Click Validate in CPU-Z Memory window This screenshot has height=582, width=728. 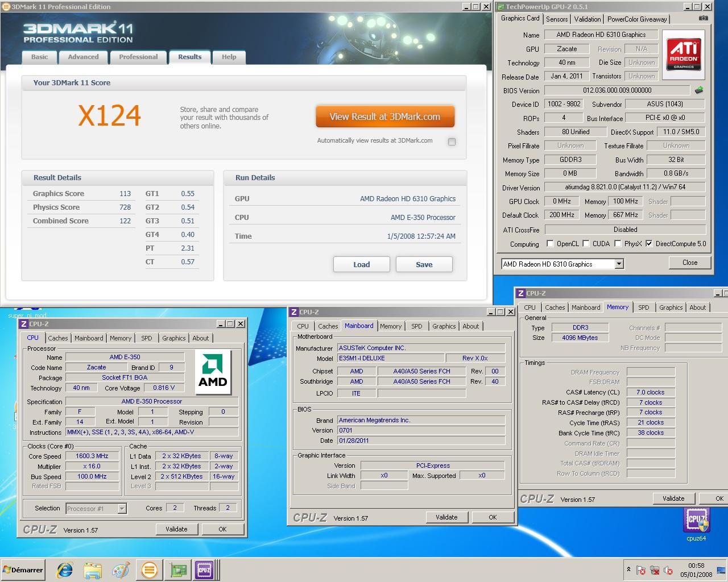[x=673, y=498]
